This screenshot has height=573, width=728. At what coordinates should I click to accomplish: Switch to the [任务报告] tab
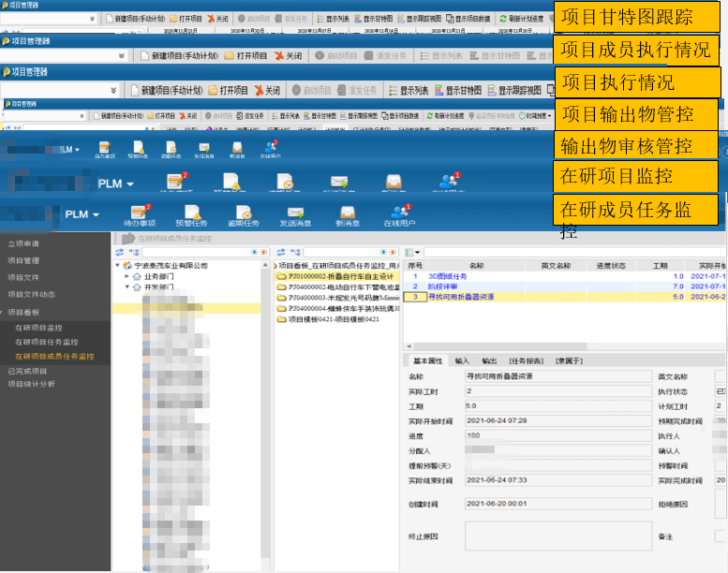point(525,360)
